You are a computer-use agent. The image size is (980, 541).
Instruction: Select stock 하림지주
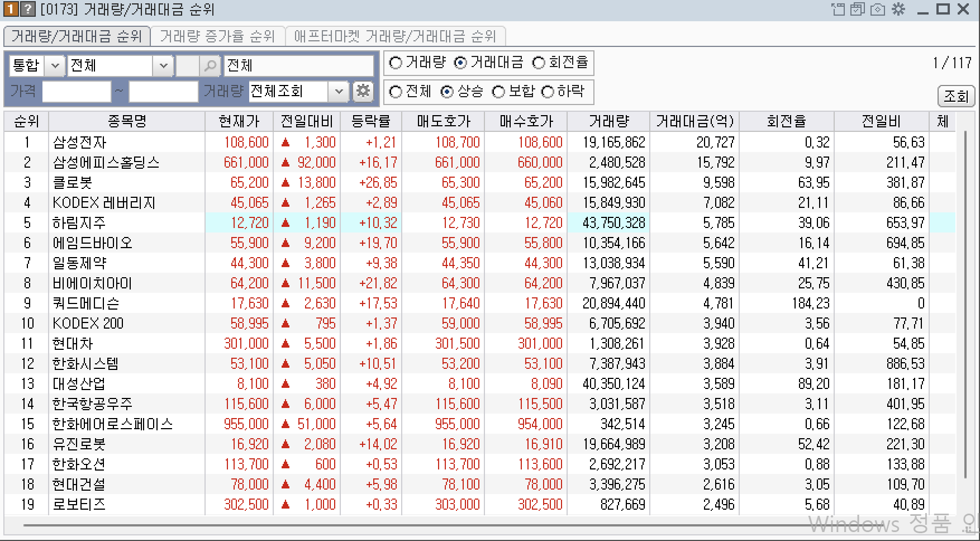pyautogui.click(x=79, y=222)
